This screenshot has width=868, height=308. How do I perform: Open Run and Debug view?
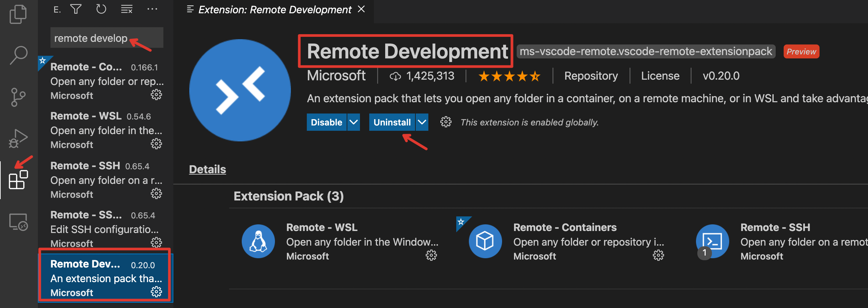pyautogui.click(x=18, y=138)
